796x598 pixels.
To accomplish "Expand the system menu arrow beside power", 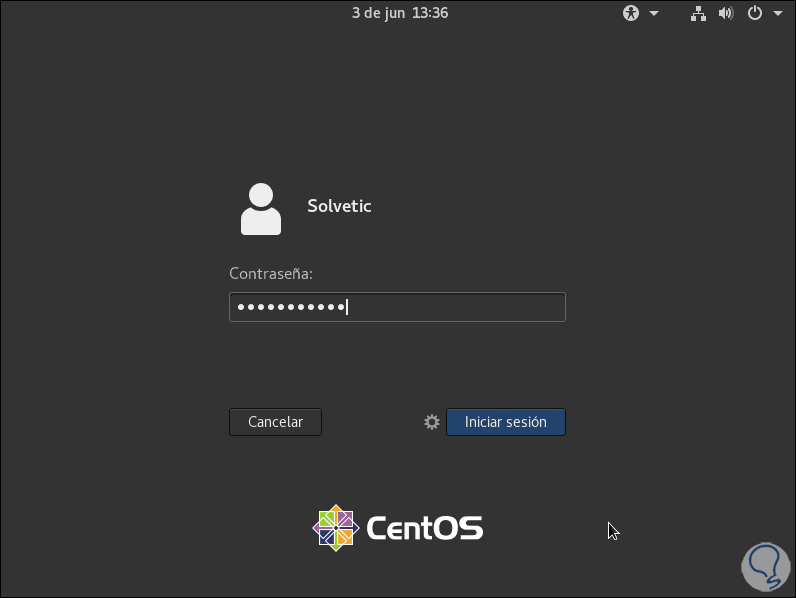I will click(777, 13).
